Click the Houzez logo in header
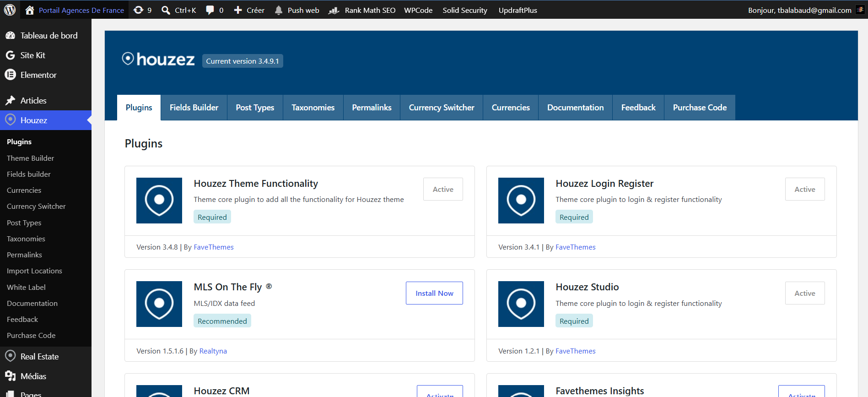The width and height of the screenshot is (868, 397). click(x=158, y=60)
